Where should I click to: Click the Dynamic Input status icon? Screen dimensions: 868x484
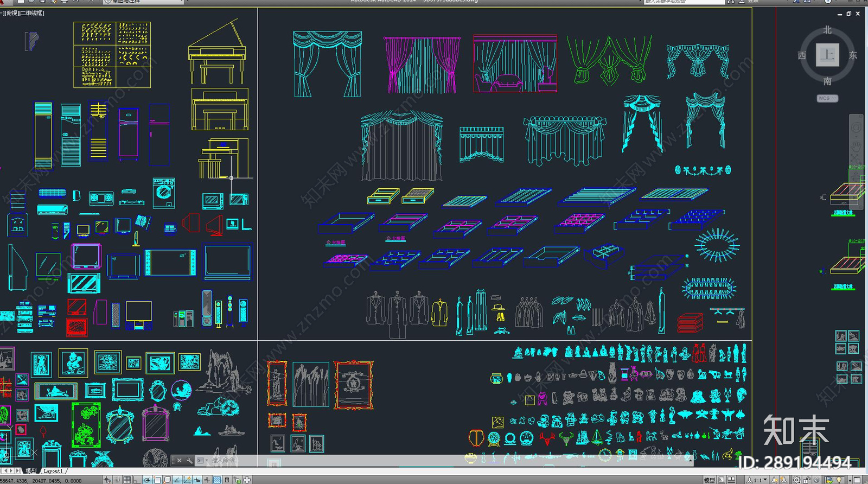click(x=196, y=480)
